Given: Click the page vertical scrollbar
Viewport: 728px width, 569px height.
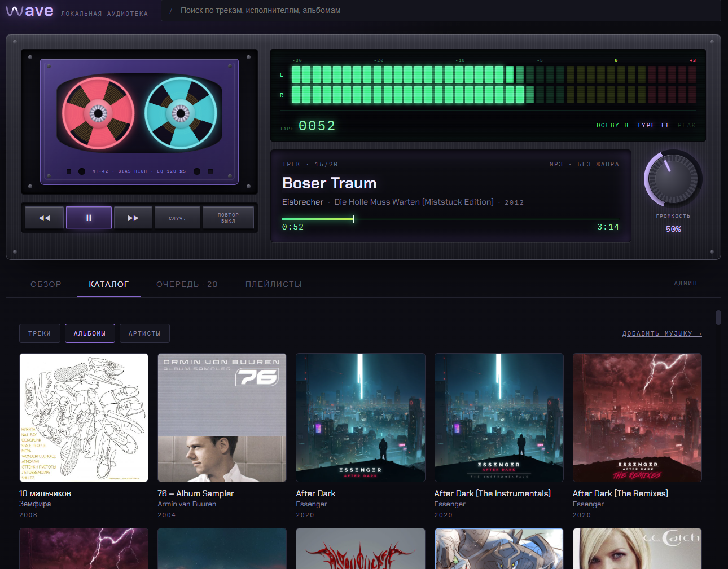Looking at the screenshot, I should [718, 317].
